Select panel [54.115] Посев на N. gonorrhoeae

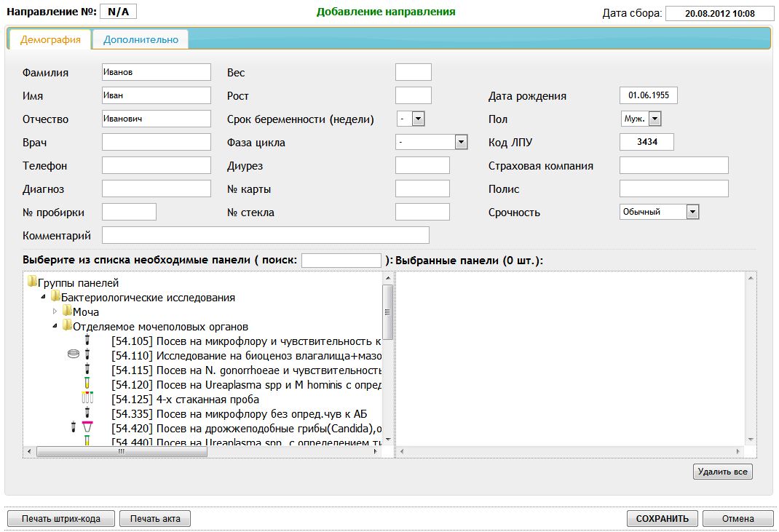pos(246,370)
